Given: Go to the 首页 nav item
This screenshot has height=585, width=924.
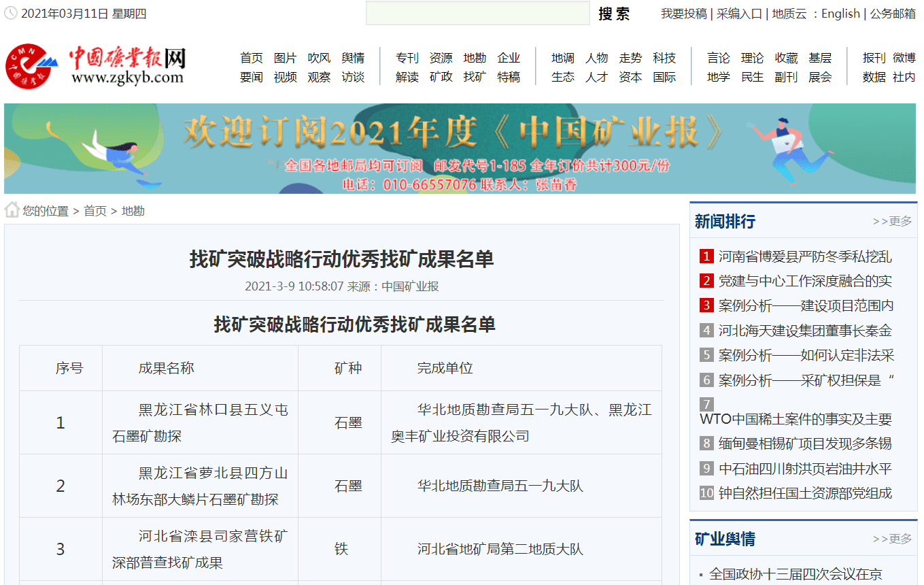Looking at the screenshot, I should (252, 58).
